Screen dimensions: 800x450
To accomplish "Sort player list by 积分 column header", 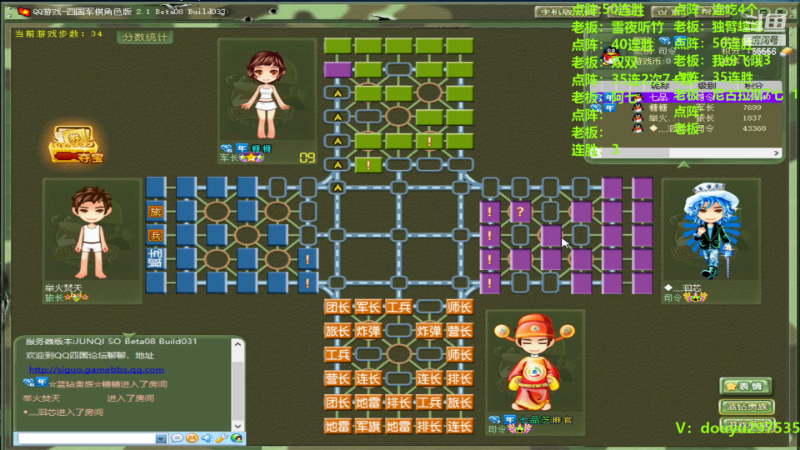I will point(753,86).
